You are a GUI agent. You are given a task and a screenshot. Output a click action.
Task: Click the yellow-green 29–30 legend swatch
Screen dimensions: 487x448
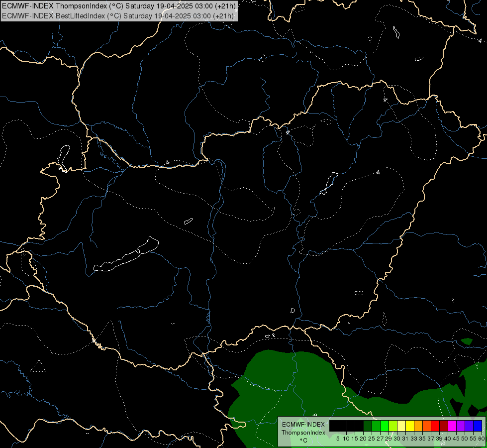click(x=393, y=426)
